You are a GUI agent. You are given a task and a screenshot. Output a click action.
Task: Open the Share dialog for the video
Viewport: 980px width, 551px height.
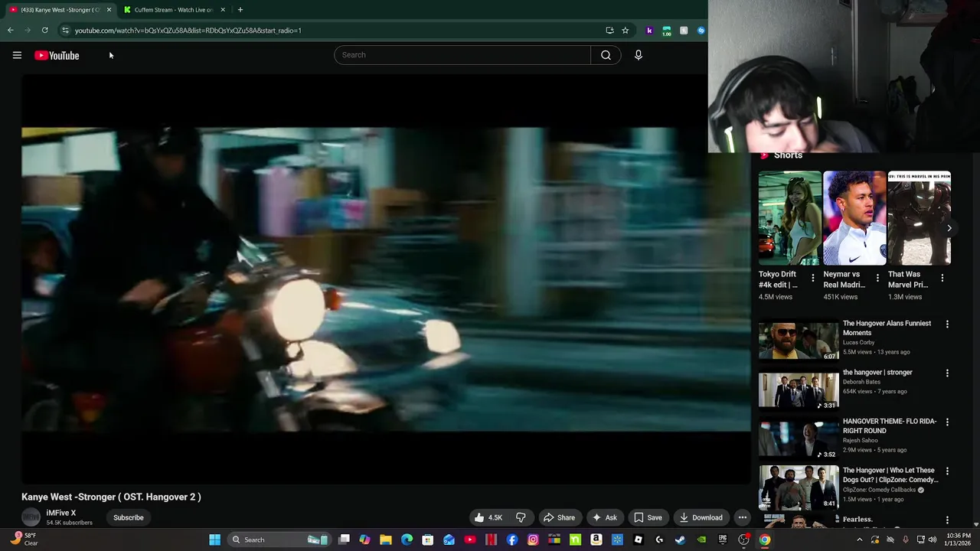(559, 517)
